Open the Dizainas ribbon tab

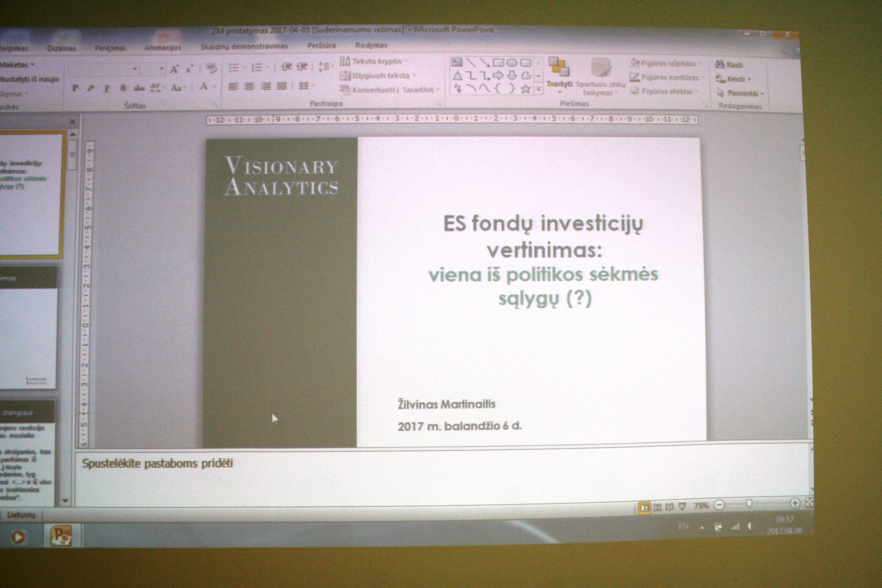pyautogui.click(x=62, y=48)
